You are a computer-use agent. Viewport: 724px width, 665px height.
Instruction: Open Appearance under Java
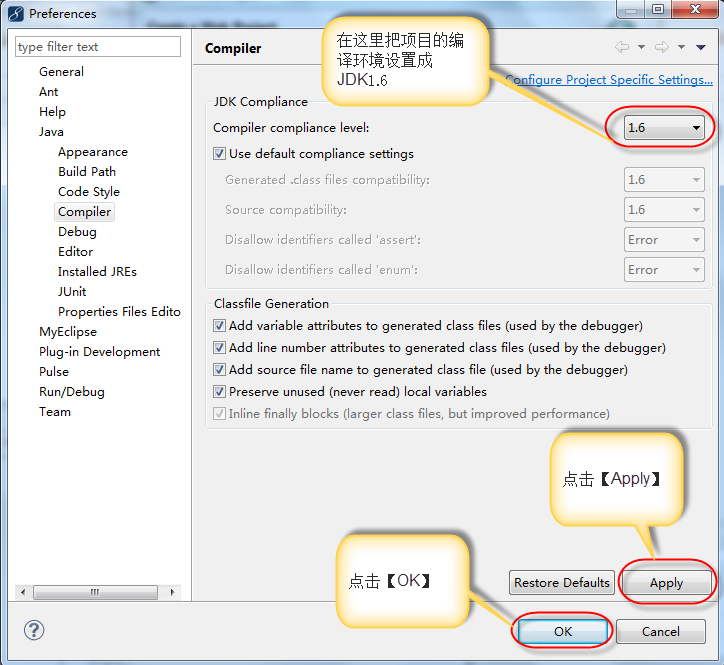pos(93,152)
